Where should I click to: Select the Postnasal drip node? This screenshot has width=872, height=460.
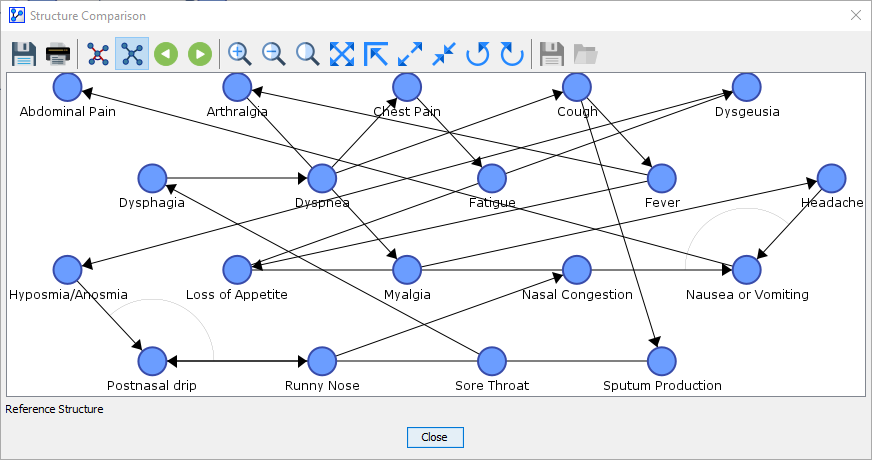click(x=152, y=361)
